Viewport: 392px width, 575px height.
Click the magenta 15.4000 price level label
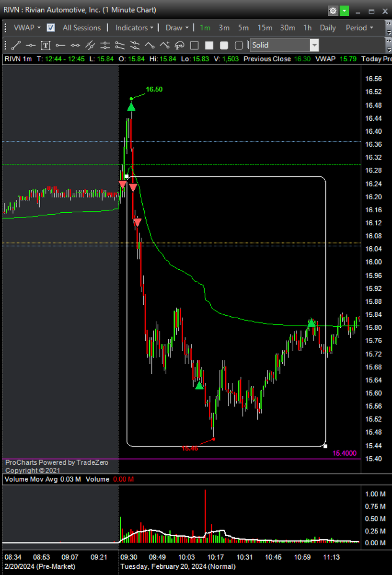[345, 453]
